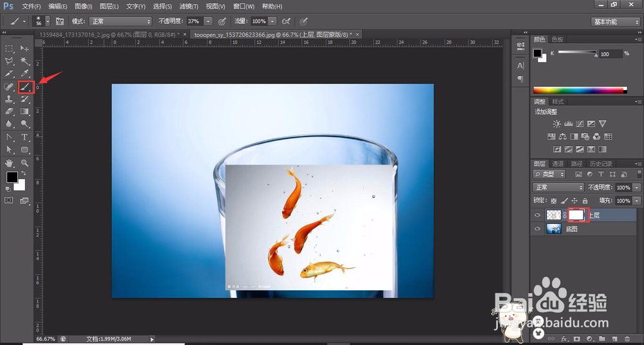This screenshot has height=345, width=644.
Task: Switch to the 样式 tab
Action: [x=558, y=102]
